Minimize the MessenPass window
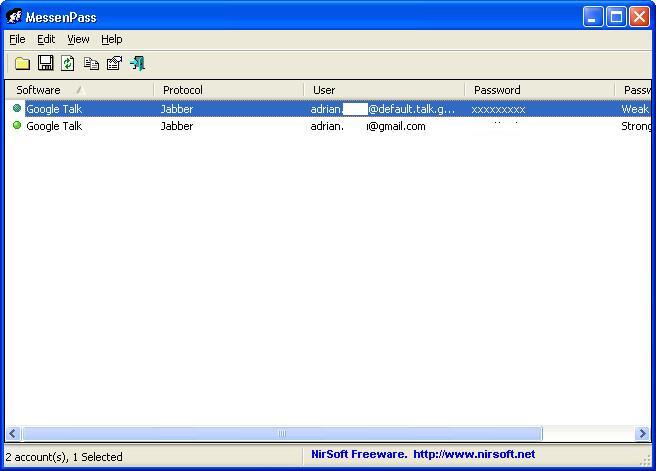 click(x=592, y=17)
